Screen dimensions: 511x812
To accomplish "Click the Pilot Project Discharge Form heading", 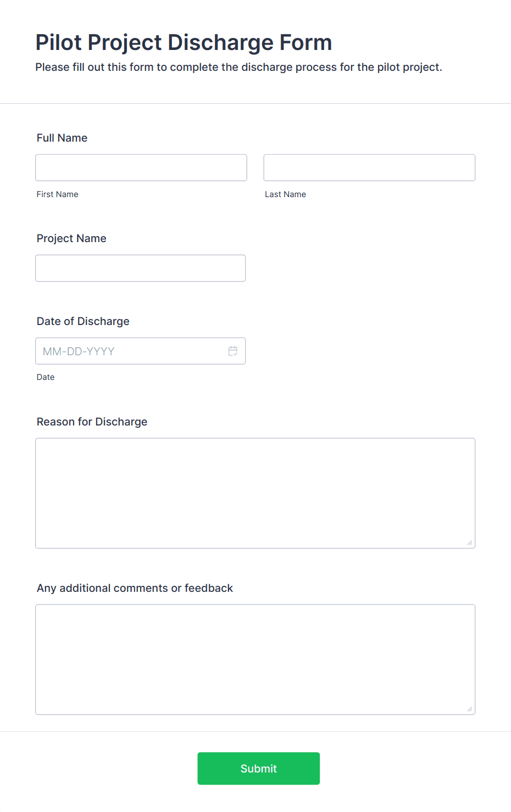I will (x=184, y=42).
